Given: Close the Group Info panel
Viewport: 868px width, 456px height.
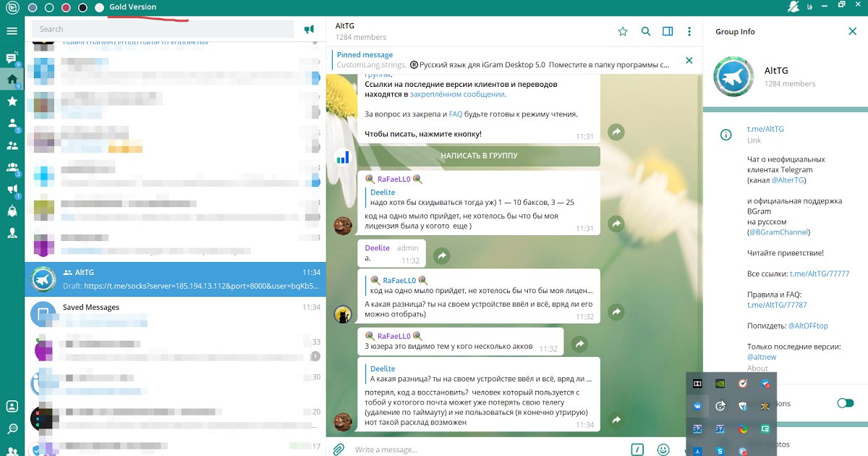Looking at the screenshot, I should tap(852, 31).
